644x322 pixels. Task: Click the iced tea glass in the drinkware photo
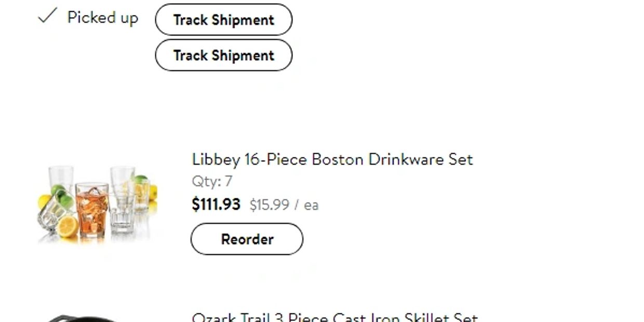92,208
